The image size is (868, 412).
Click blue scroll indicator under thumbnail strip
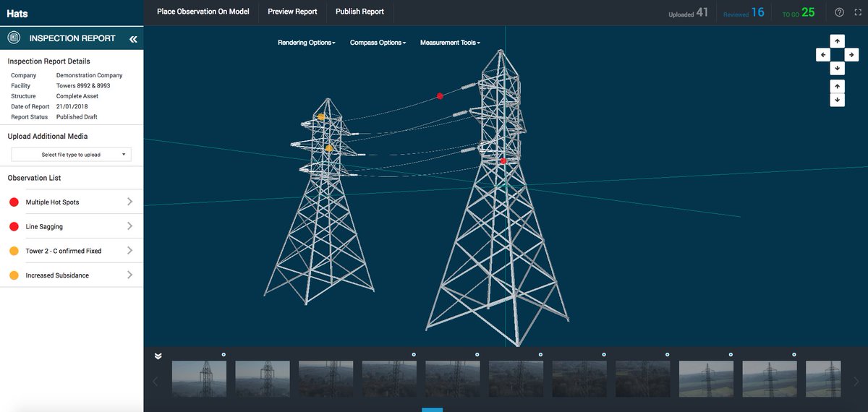click(432, 410)
